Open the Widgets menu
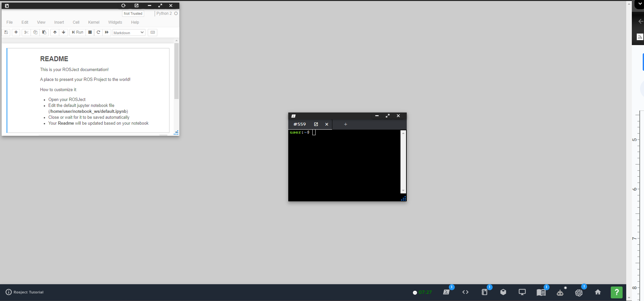 pos(115,22)
